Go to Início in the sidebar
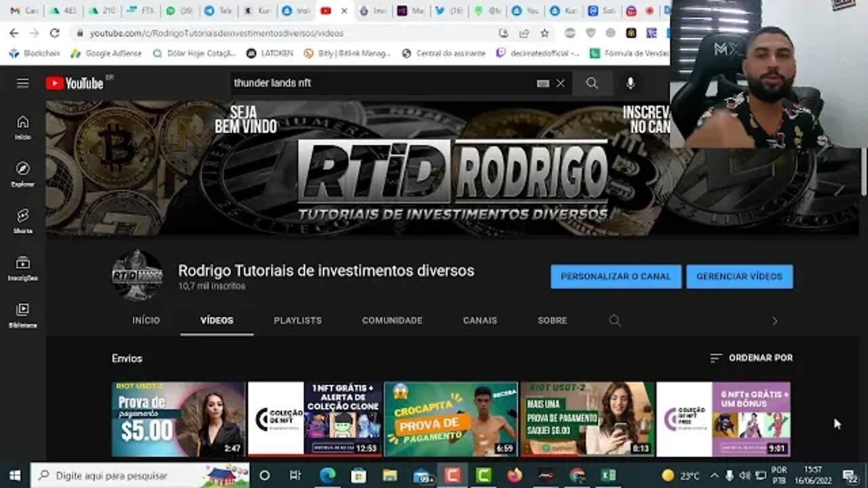This screenshot has height=488, width=868. (x=23, y=127)
